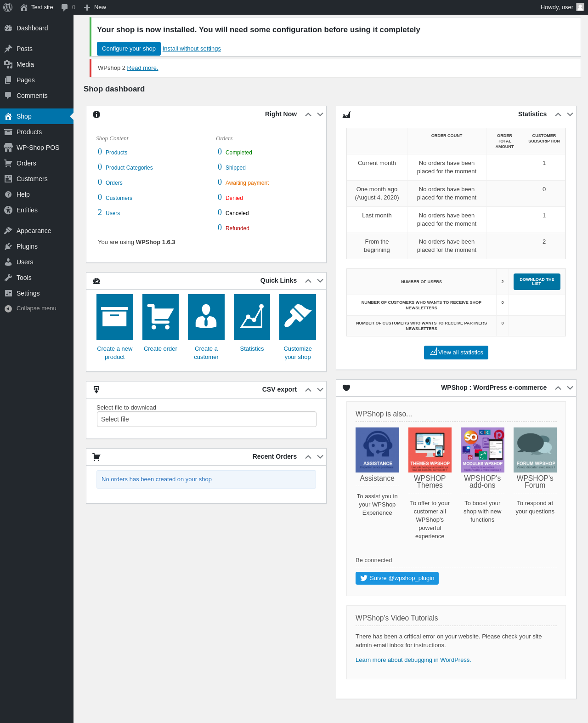
Task: Open Plugins in the sidebar
Action: (37, 246)
